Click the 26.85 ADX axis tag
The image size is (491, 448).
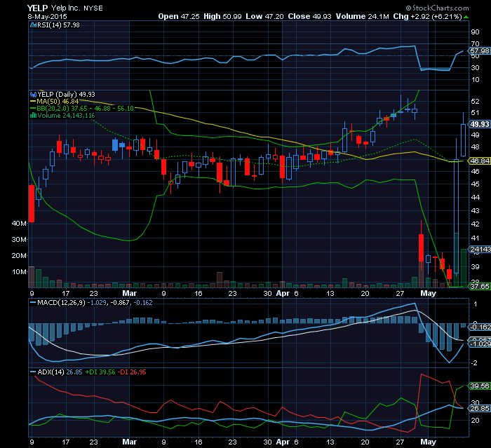point(479,409)
